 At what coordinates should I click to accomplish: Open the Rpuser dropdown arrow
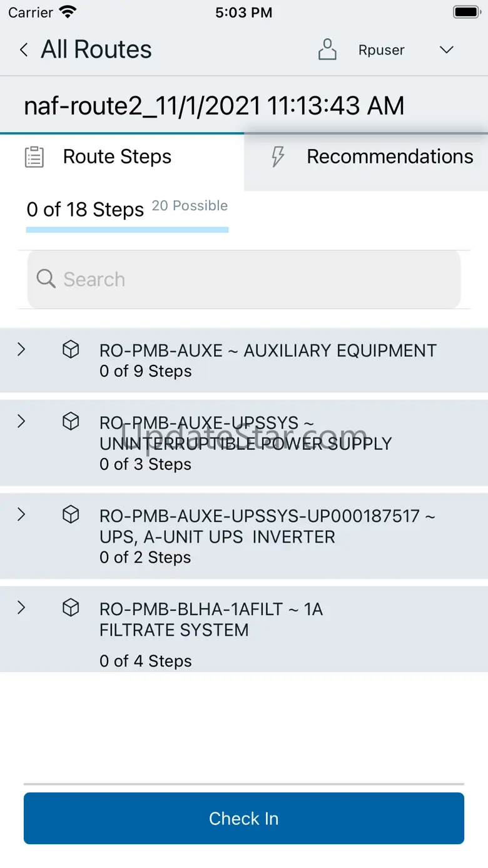tap(446, 50)
